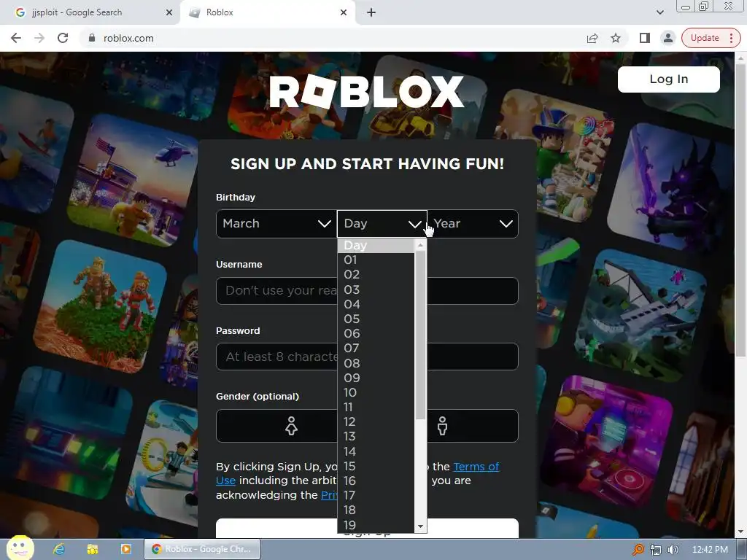The image size is (747, 560).
Task: Pick day 19 from the options
Action: [x=376, y=525]
